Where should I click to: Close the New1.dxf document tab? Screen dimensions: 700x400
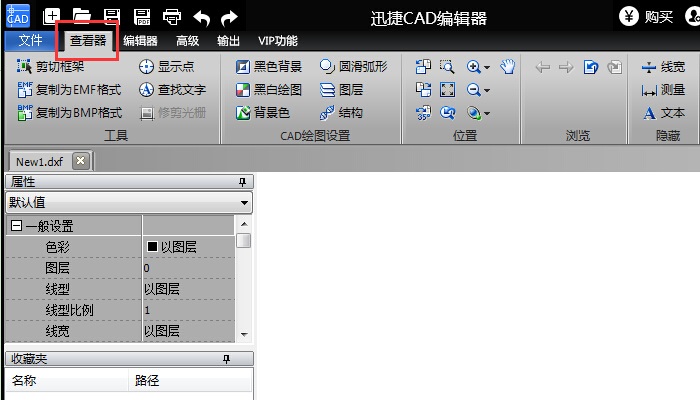(x=80, y=161)
